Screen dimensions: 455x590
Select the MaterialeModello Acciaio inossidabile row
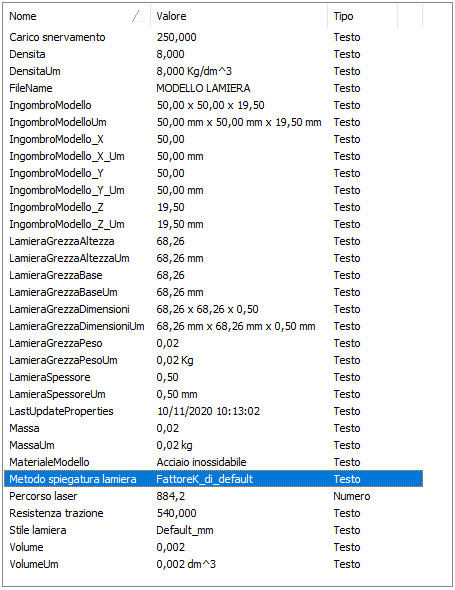click(213, 462)
